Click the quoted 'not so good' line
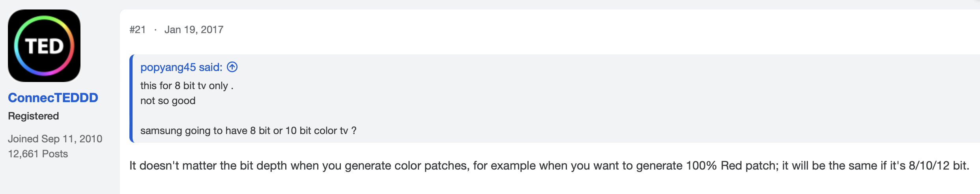Image resolution: width=980 pixels, height=194 pixels. pyautogui.click(x=168, y=101)
